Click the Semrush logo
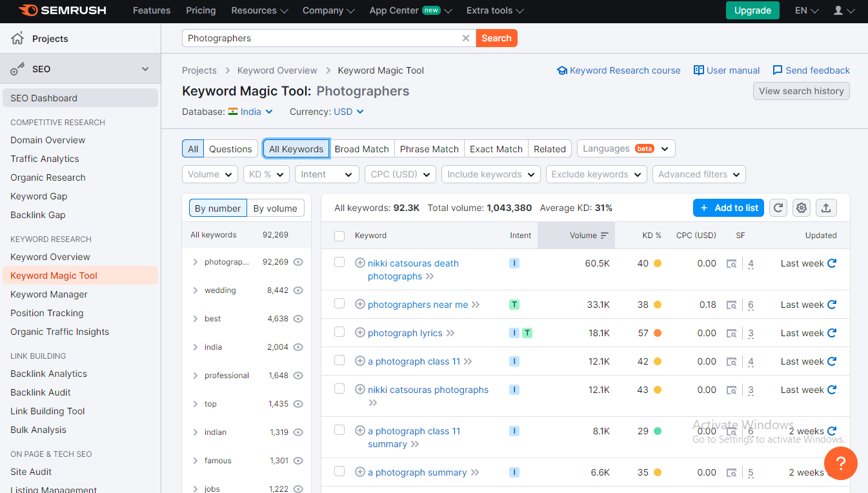Image resolution: width=868 pixels, height=493 pixels. click(x=62, y=10)
